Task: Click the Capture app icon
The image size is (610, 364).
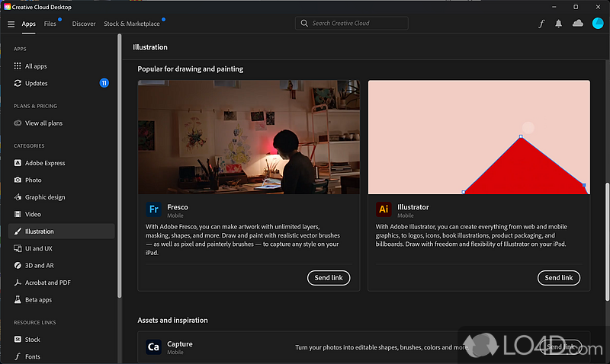Action: 154,346
